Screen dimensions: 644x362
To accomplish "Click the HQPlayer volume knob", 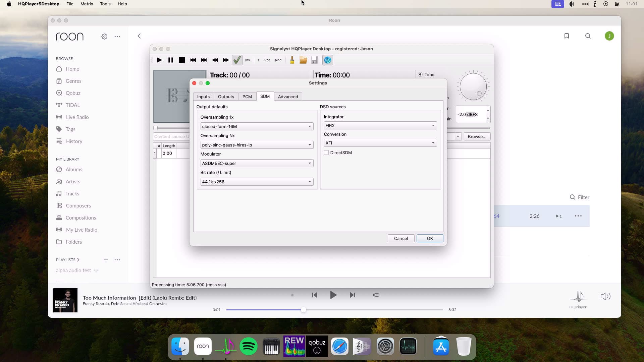I will (473, 86).
